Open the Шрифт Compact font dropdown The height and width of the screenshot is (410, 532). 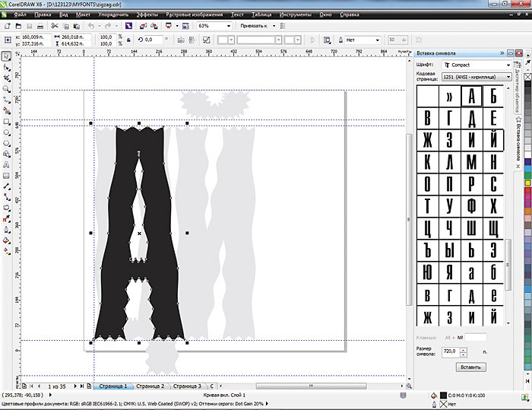click(x=508, y=65)
